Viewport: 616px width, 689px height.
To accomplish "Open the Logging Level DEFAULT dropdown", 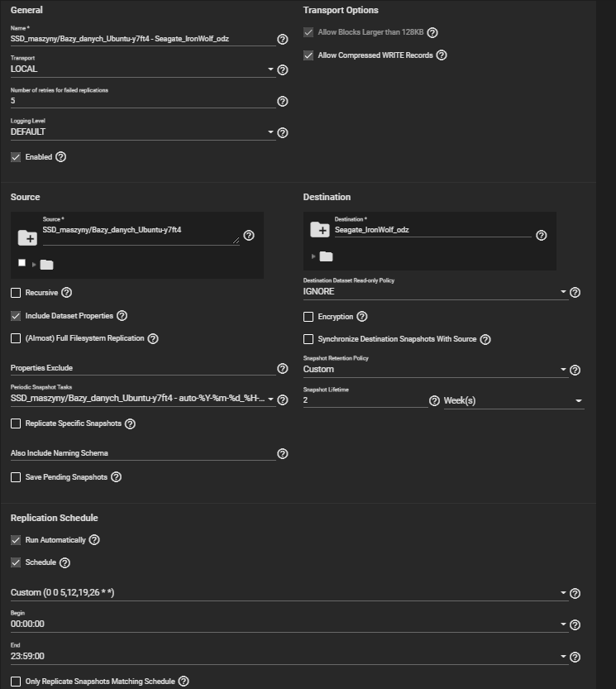I will click(143, 132).
